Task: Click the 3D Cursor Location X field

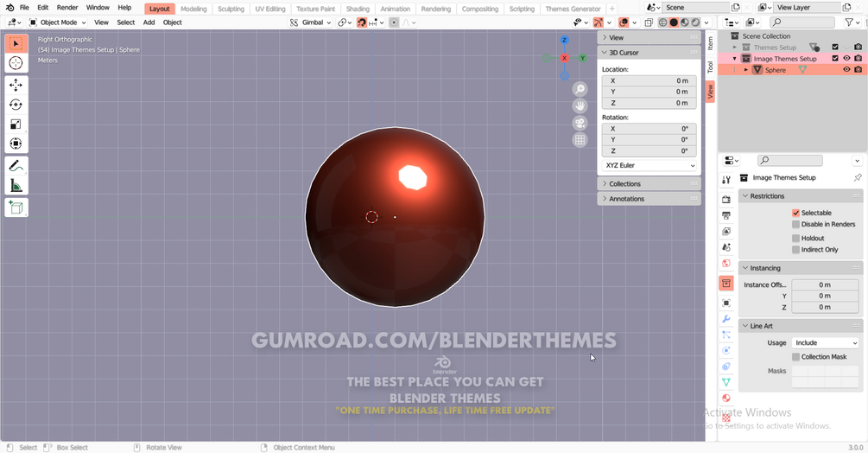Action: (x=649, y=81)
